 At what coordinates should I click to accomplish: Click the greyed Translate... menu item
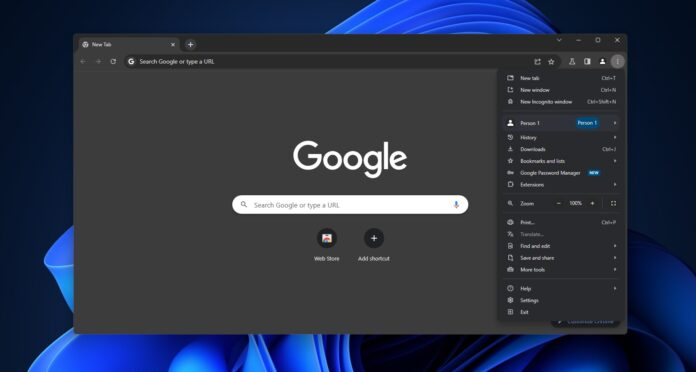click(562, 234)
